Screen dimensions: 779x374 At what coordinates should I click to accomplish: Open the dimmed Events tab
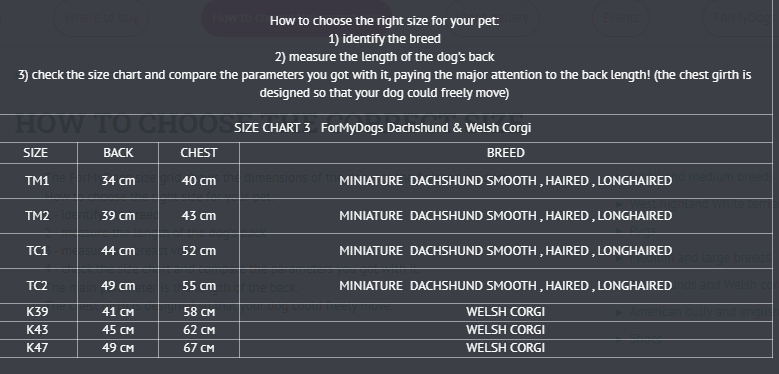click(621, 18)
